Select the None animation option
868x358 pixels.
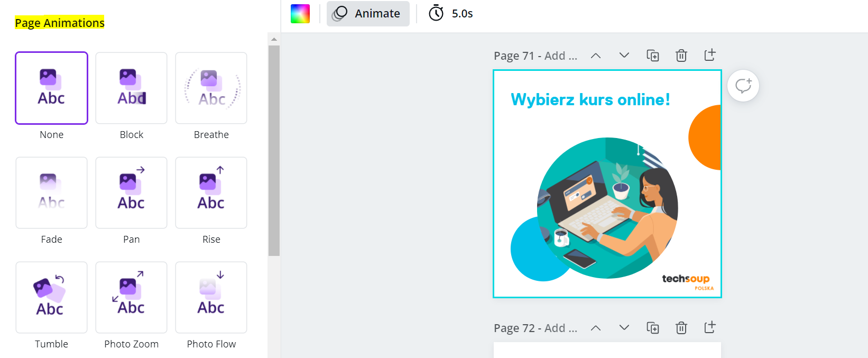click(51, 88)
